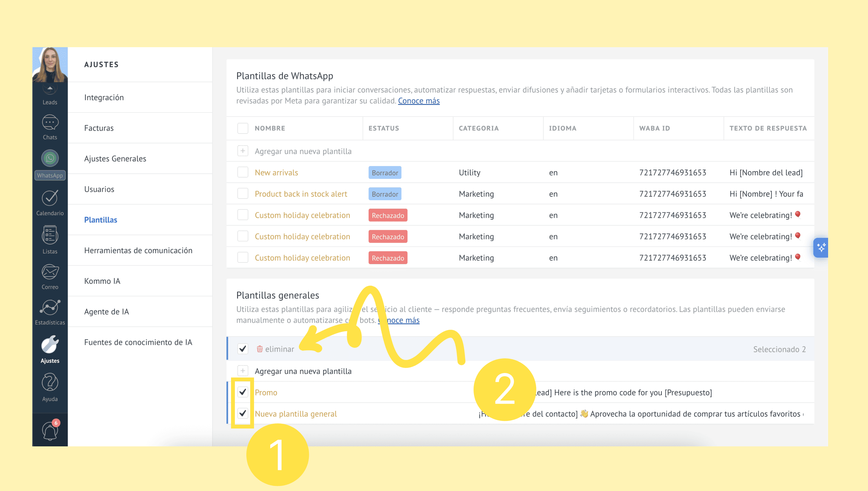Click the IDIOMA column header

563,128
